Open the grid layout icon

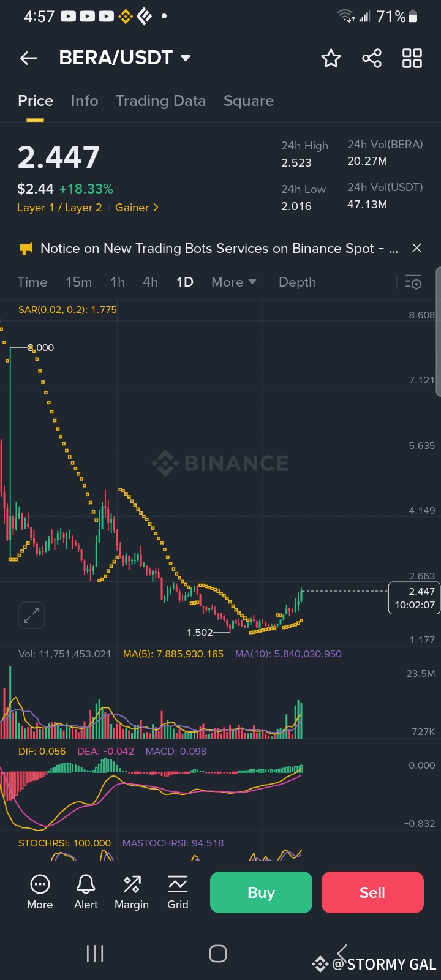[x=412, y=58]
